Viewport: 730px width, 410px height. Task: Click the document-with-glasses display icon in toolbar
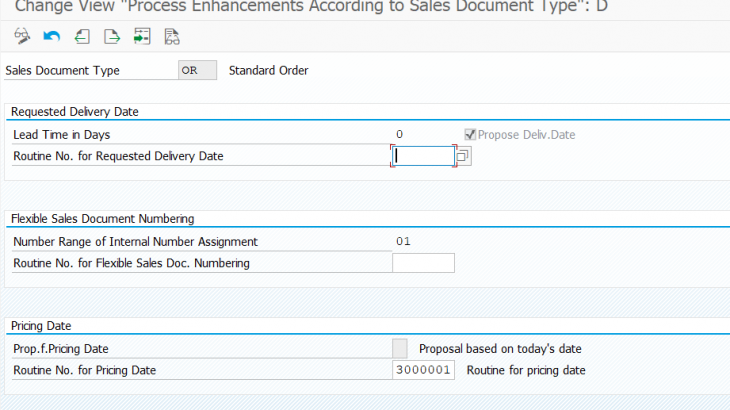tap(172, 37)
